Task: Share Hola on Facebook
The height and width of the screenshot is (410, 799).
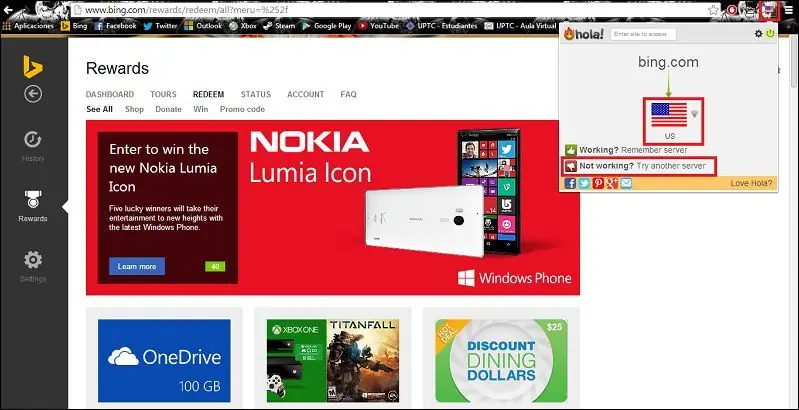Action: pyautogui.click(x=570, y=183)
